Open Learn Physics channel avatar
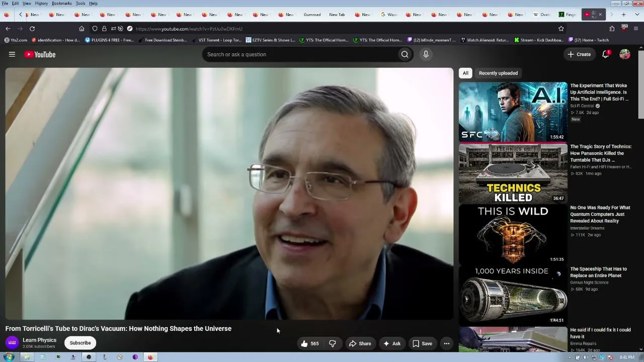Viewport: 644px width, 362px height. [x=12, y=343]
